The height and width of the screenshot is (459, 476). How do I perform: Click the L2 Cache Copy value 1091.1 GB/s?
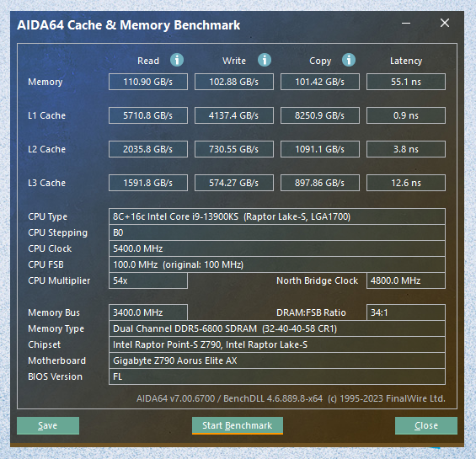point(320,149)
